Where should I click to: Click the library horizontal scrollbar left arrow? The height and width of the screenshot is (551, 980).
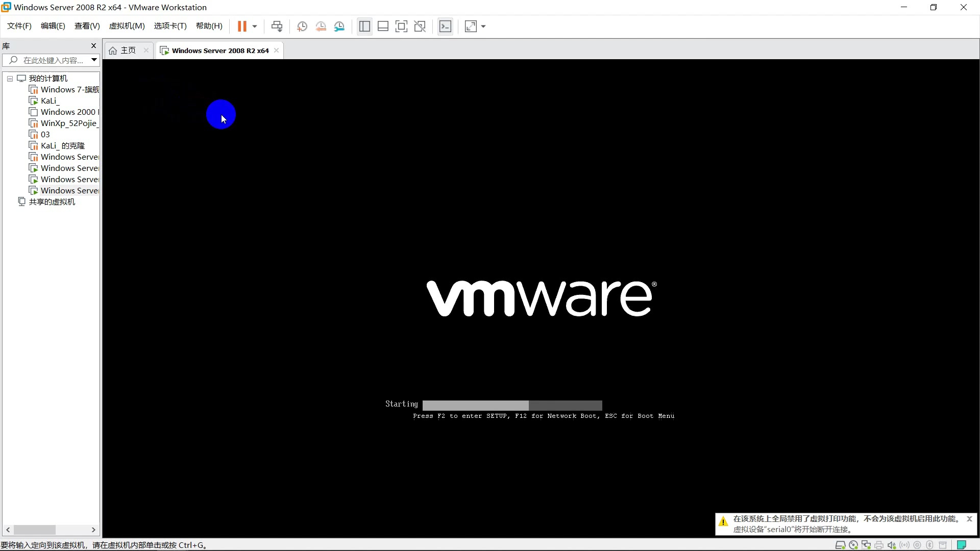coord(8,530)
